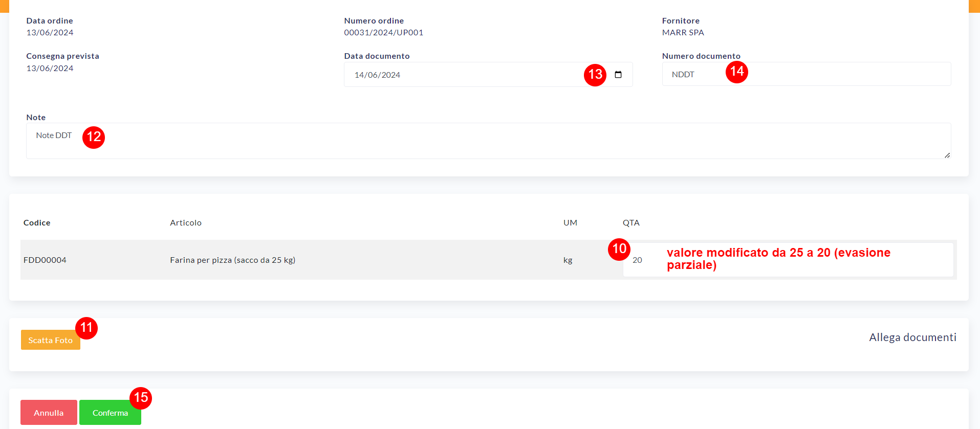
Task: Click the QTA quantity field showing 20
Action: (x=645, y=260)
